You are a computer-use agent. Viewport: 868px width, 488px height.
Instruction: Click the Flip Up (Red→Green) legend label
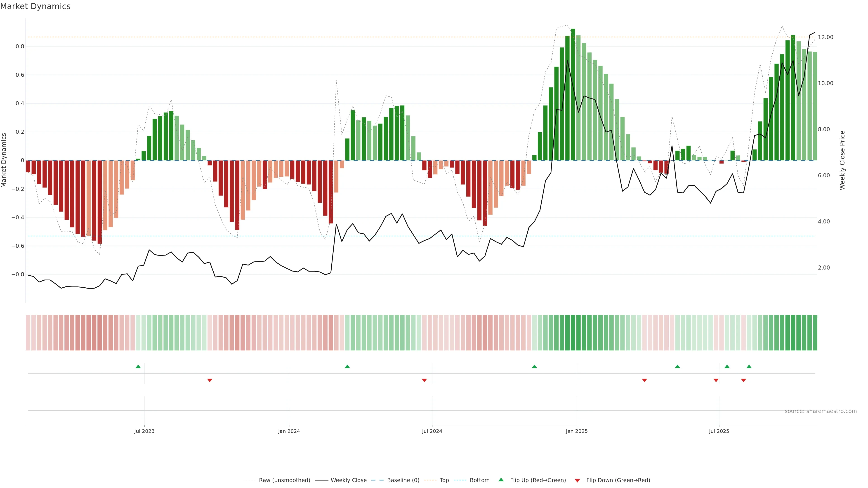click(538, 480)
